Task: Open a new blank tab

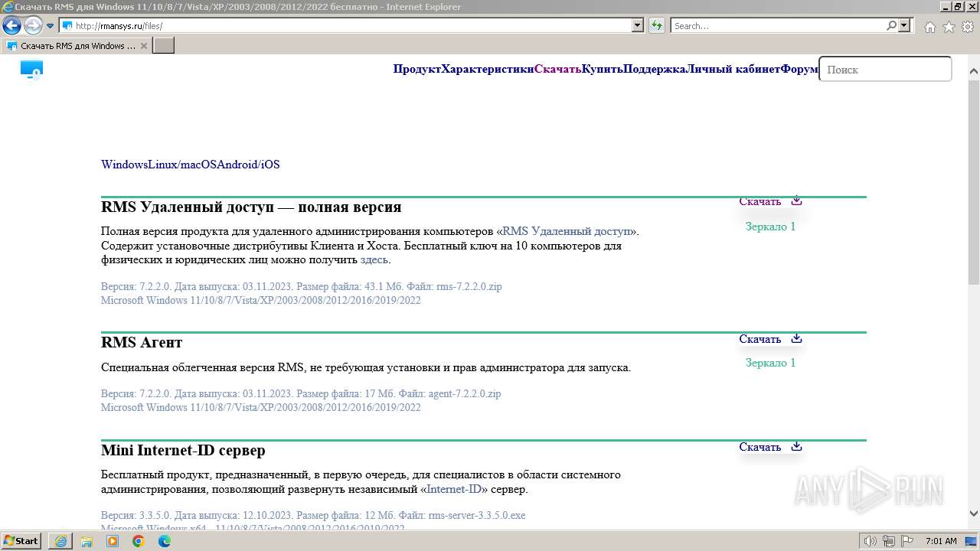Action: pyautogui.click(x=164, y=46)
